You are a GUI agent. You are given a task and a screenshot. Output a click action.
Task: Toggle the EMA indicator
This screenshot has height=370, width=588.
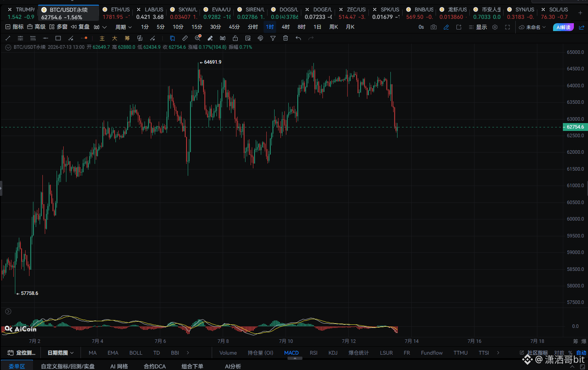point(113,353)
